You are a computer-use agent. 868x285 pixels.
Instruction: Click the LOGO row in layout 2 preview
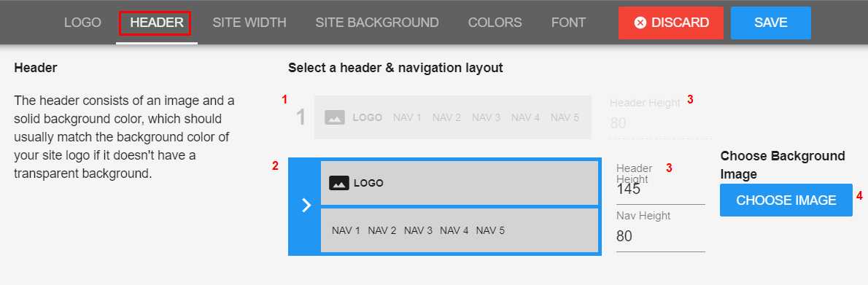point(460,183)
